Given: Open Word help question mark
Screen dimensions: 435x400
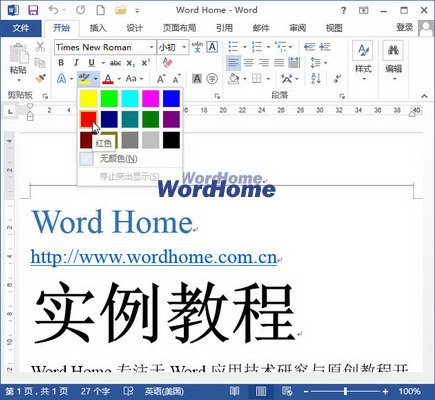Looking at the screenshot, I should click(343, 11).
